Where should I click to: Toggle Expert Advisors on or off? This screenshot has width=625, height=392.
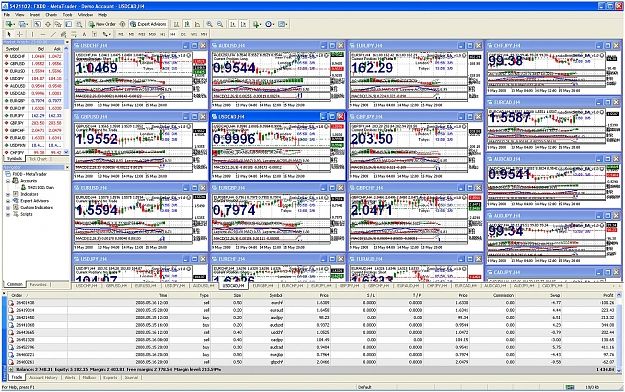pyautogui.click(x=148, y=24)
